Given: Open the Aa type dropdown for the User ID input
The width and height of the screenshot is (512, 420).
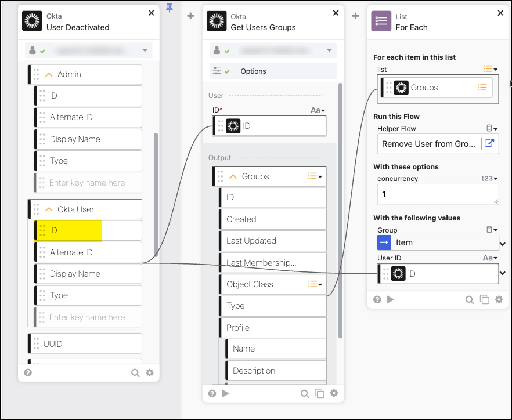Looking at the screenshot, I should point(318,110).
